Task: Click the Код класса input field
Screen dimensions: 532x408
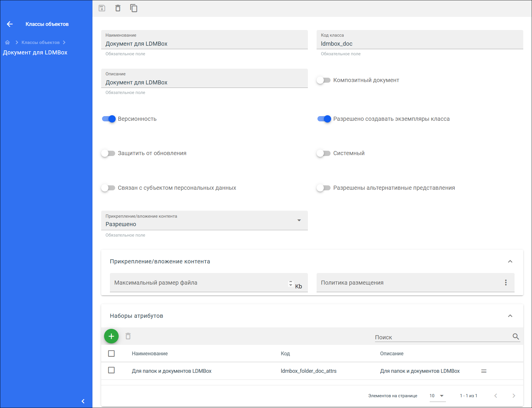Action: coord(420,40)
